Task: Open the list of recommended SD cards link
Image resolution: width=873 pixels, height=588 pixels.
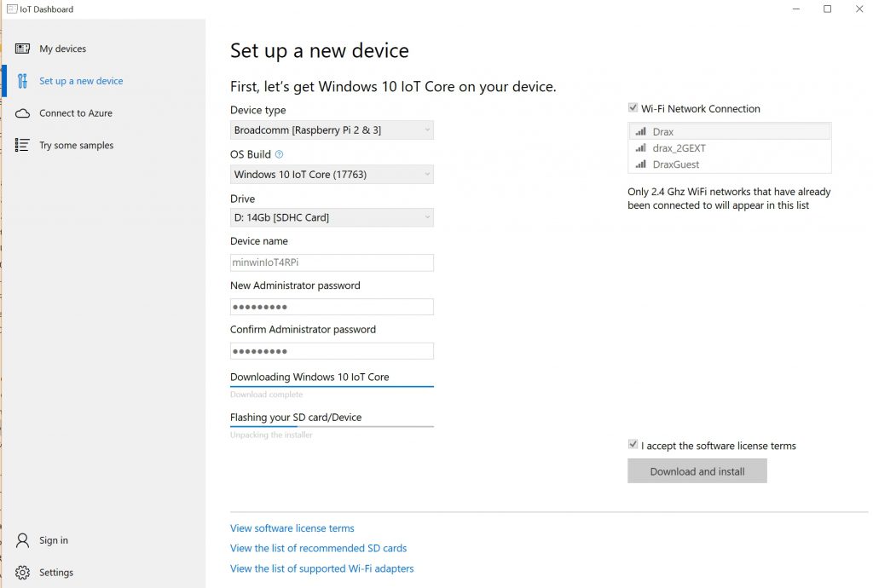Action: (318, 549)
